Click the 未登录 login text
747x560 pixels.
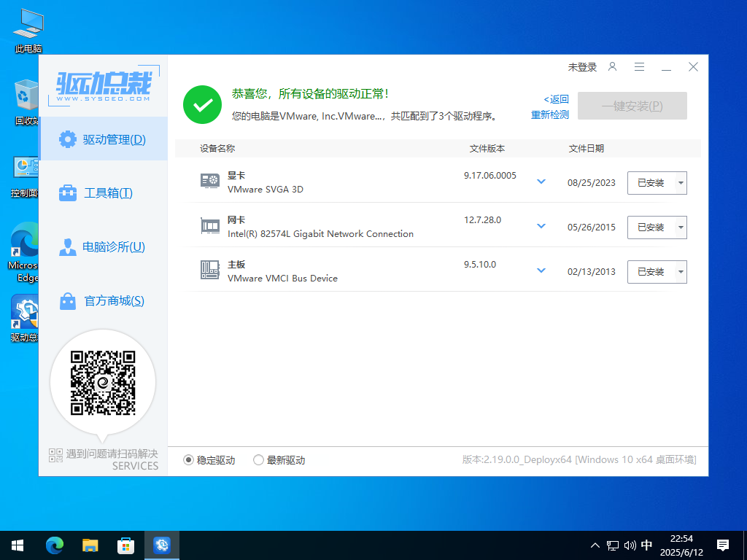pos(582,67)
